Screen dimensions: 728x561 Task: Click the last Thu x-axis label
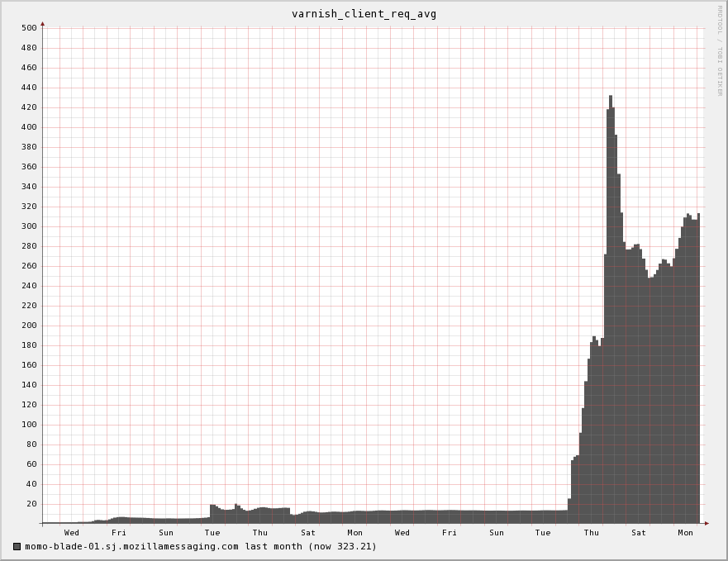591,533
